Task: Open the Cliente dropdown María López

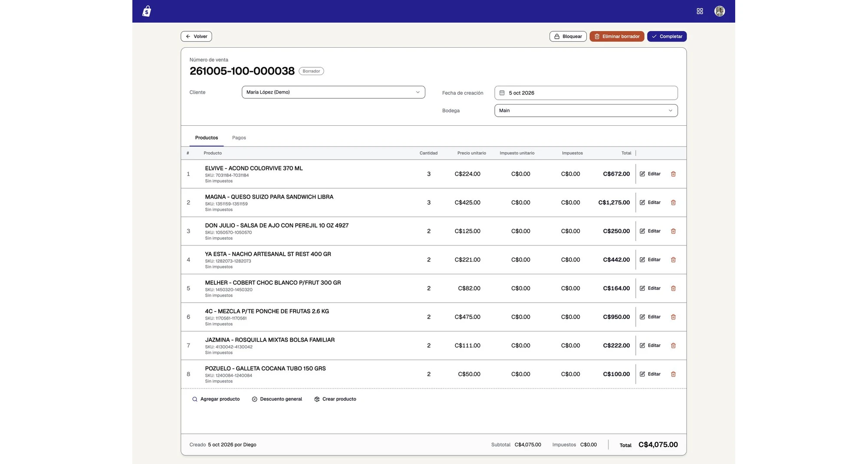Action: click(x=333, y=92)
